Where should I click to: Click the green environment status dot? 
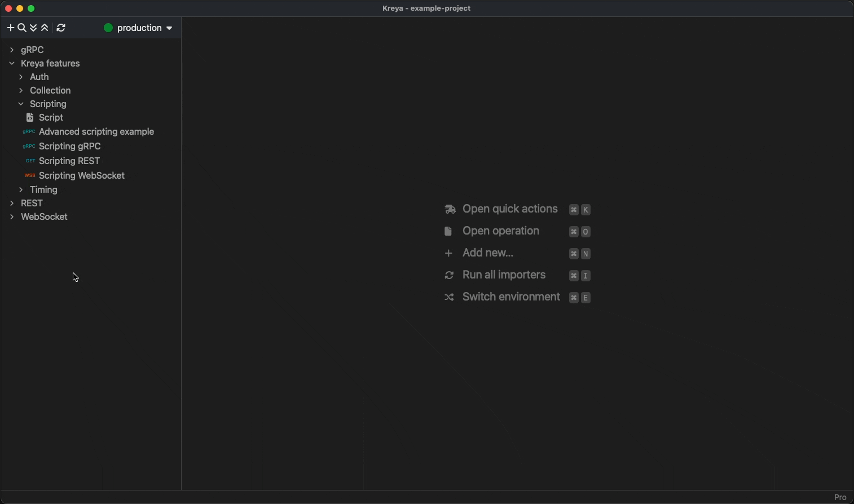coord(108,28)
